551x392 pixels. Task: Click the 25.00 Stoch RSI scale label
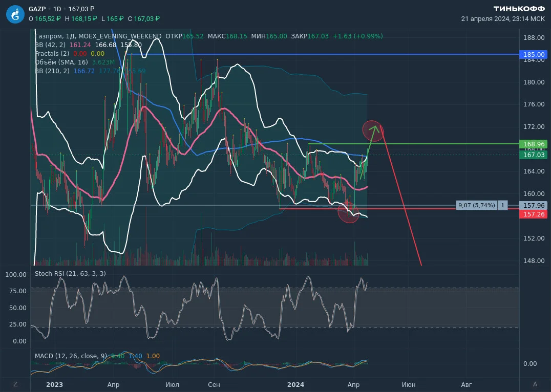tap(17, 324)
